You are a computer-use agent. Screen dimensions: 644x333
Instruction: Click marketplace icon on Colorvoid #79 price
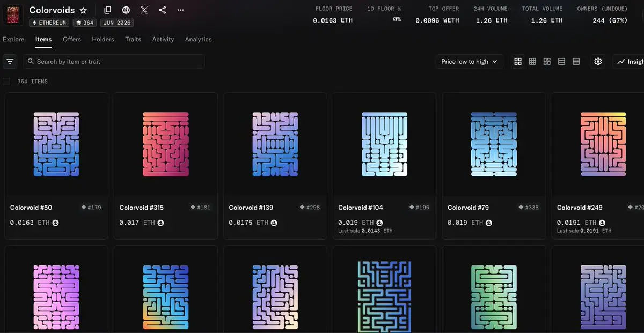(x=489, y=223)
